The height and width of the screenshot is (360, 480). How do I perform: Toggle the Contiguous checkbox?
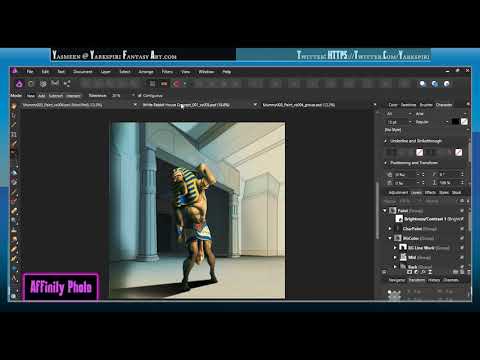tap(140, 96)
